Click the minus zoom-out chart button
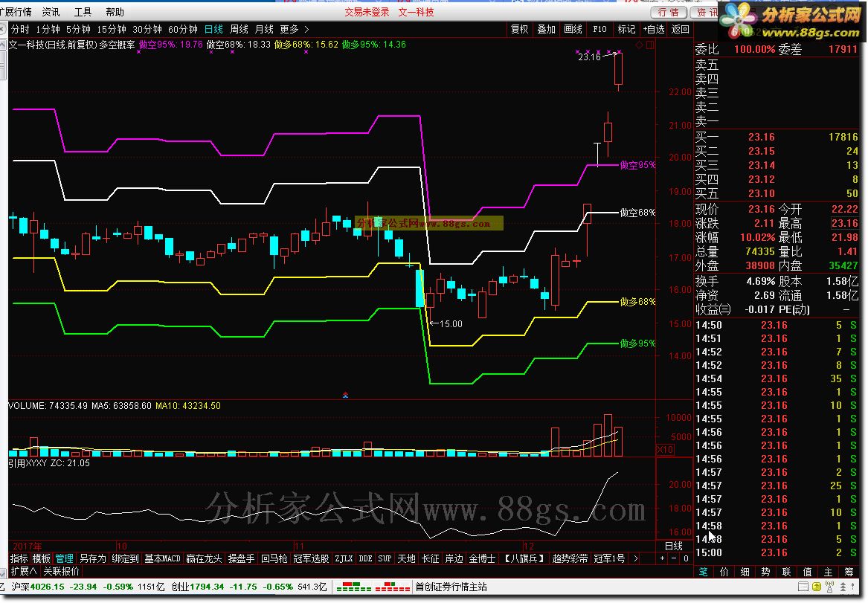The image size is (868, 603). click(x=674, y=558)
